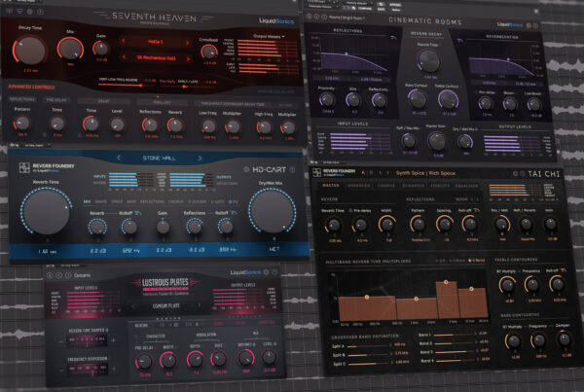Switch to the REFLECTIONS tab in HD-Cart
The width and height of the screenshot is (584, 392).
click(152, 201)
